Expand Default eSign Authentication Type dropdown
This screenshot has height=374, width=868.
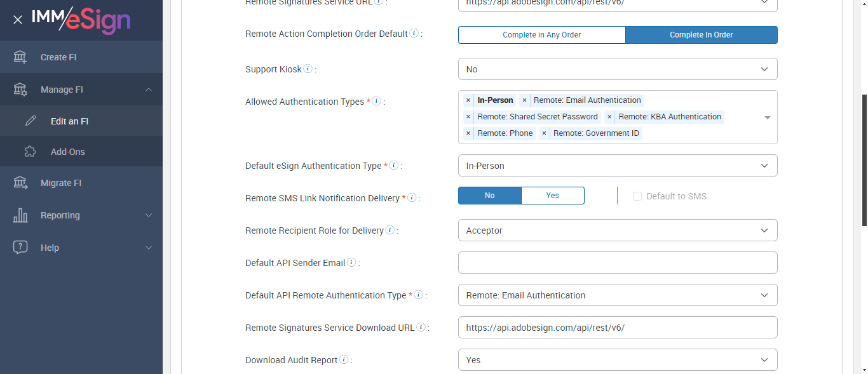617,166
